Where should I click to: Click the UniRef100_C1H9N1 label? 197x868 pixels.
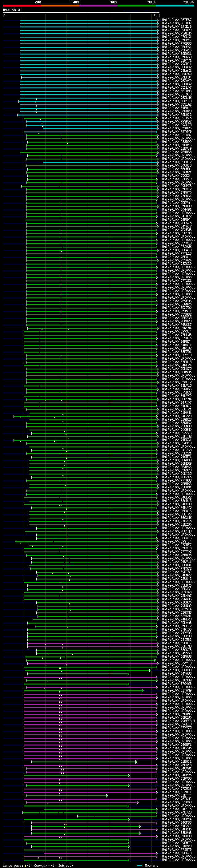(x=176, y=413)
